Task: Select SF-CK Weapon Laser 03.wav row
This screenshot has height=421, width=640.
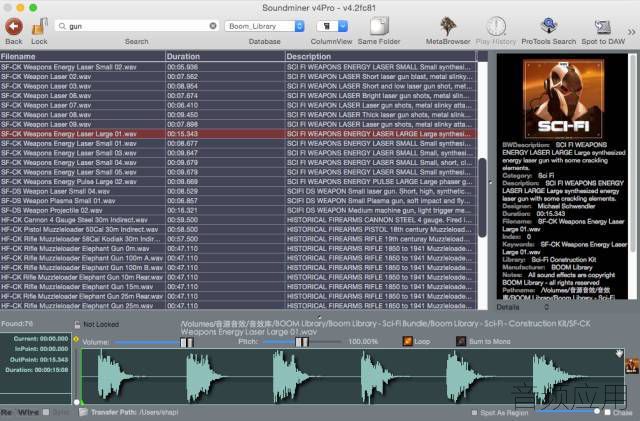Action: (238, 86)
